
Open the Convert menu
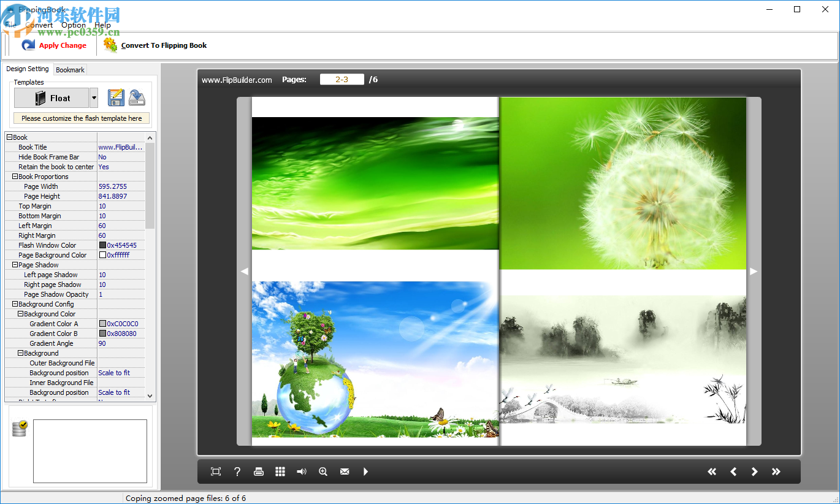40,25
